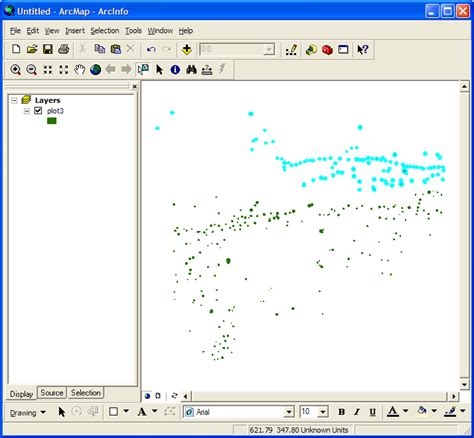The width and height of the screenshot is (474, 438).
Task: Click the green plot3 symbol swatch
Action: tap(52, 121)
